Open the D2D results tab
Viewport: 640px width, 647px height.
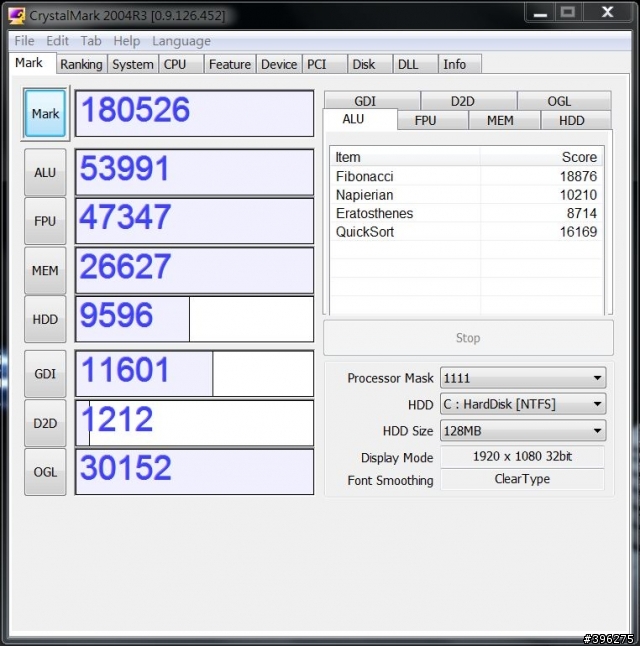469,101
